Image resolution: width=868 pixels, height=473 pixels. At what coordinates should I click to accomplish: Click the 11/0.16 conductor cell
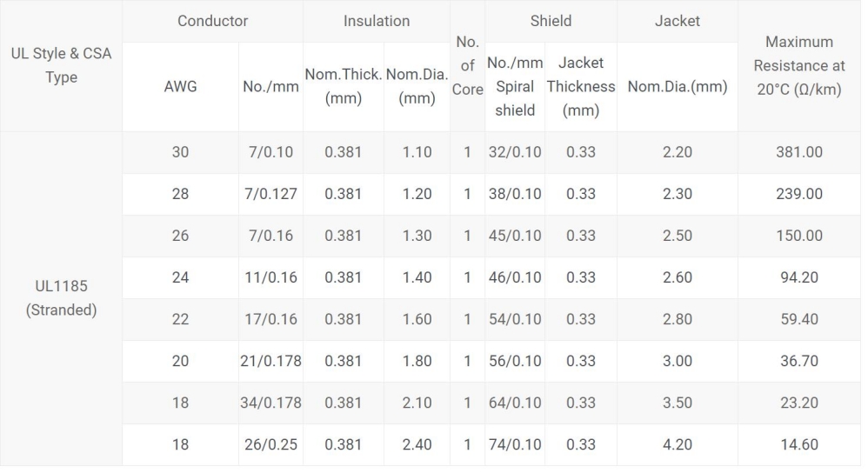point(270,277)
